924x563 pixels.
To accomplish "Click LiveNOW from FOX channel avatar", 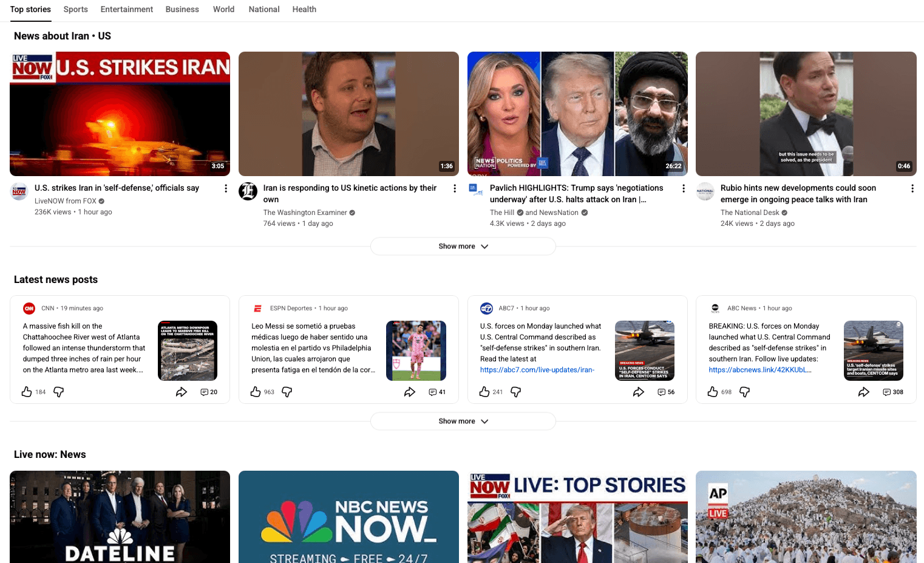I will (19, 191).
